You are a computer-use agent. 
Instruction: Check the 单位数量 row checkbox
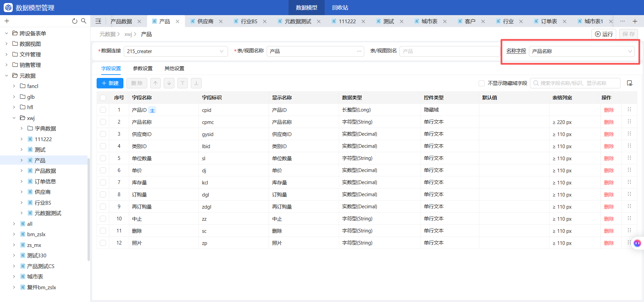click(103, 158)
